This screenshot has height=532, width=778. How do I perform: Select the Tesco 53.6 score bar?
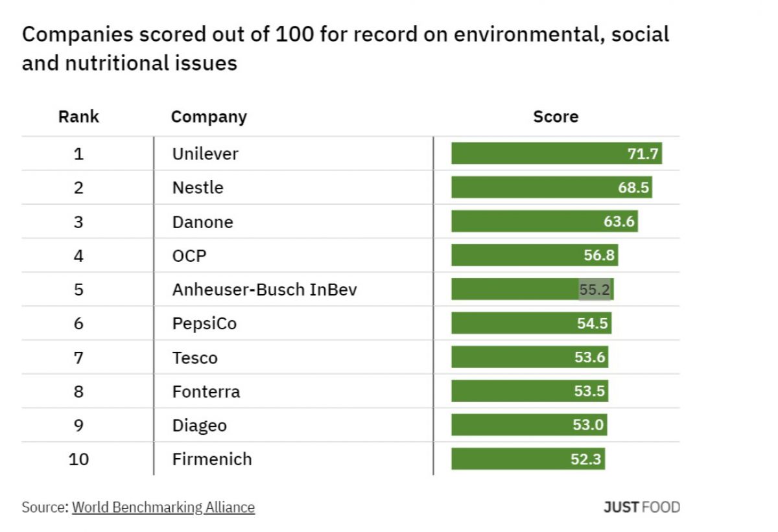529,358
